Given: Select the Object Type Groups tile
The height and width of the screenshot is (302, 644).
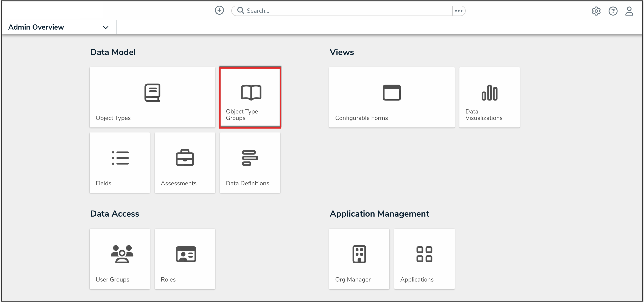Looking at the screenshot, I should pos(250,98).
